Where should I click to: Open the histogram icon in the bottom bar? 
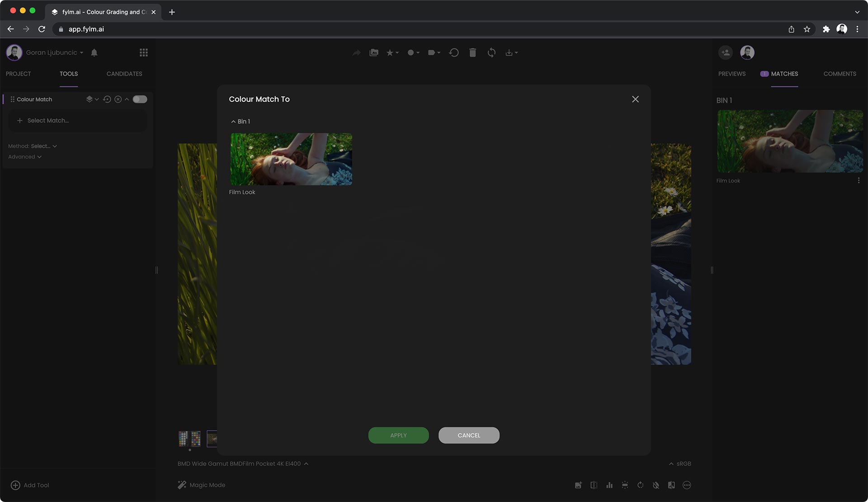tap(609, 485)
